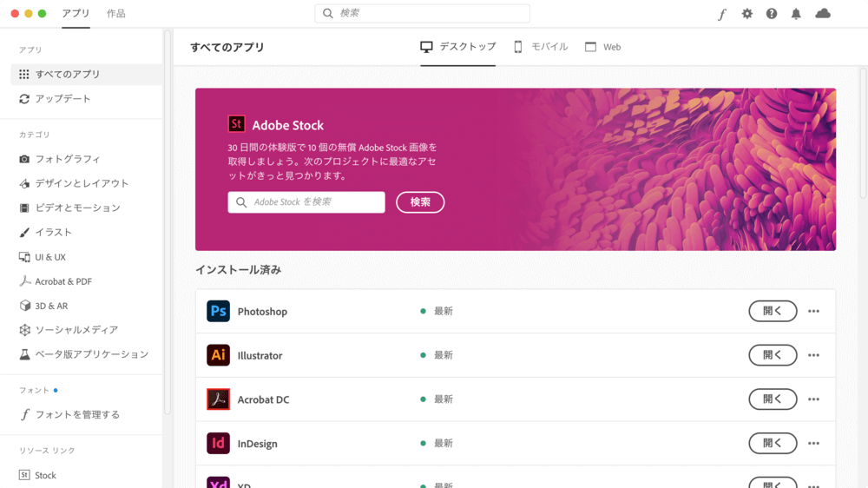The height and width of the screenshot is (488, 868).
Task: Focus the Adobe Stock search field
Action: [x=306, y=202]
